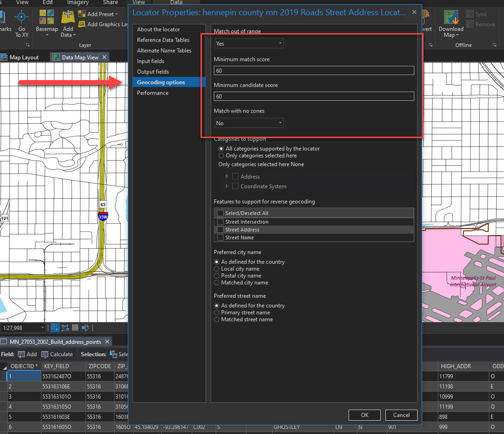Open the Basemap gallery icon
Viewport: 504px width, 434px height.
point(46,17)
